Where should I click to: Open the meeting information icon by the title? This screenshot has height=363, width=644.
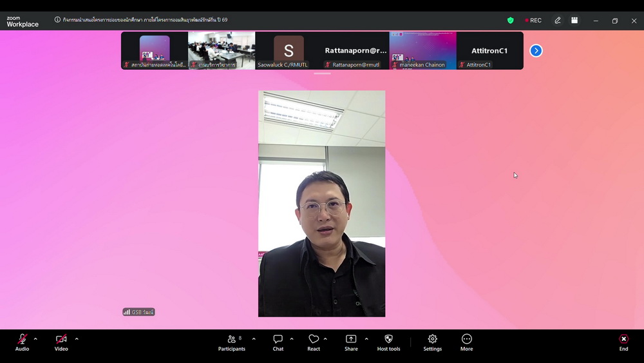click(x=57, y=20)
